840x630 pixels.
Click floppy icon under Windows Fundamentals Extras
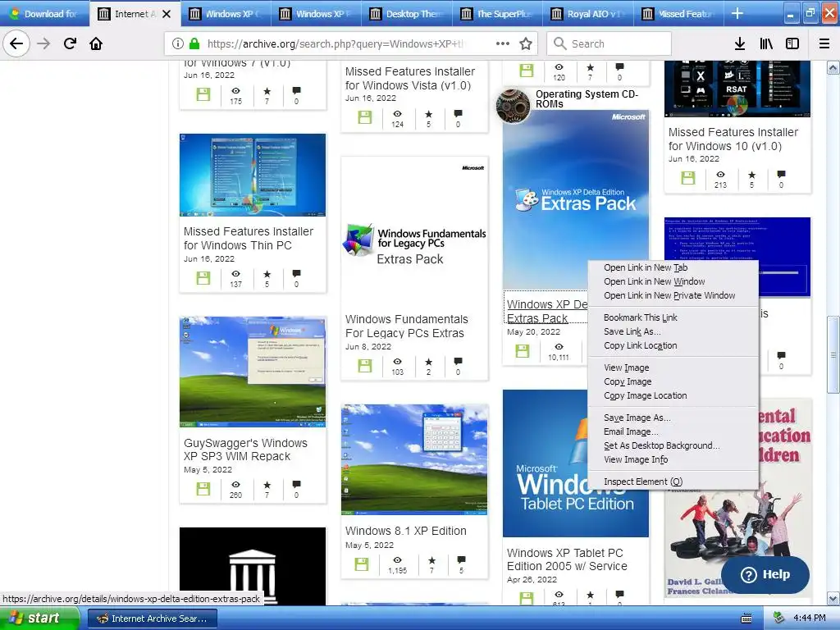tap(365, 365)
